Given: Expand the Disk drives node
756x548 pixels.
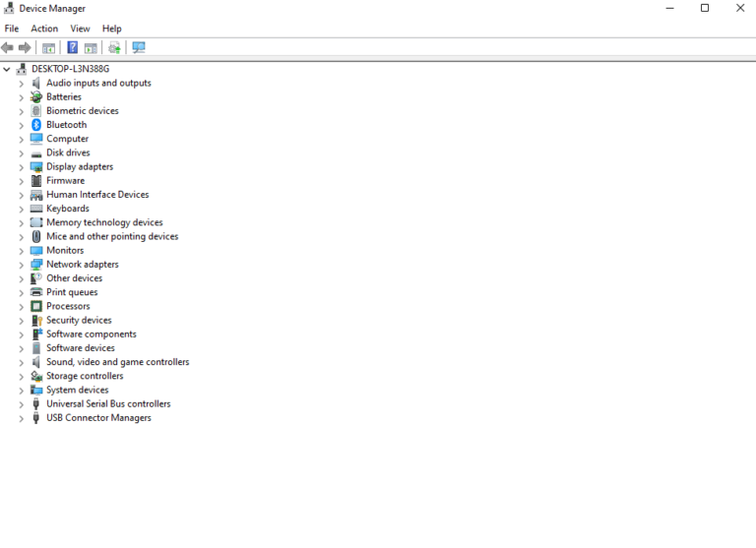Looking at the screenshot, I should (x=21, y=153).
